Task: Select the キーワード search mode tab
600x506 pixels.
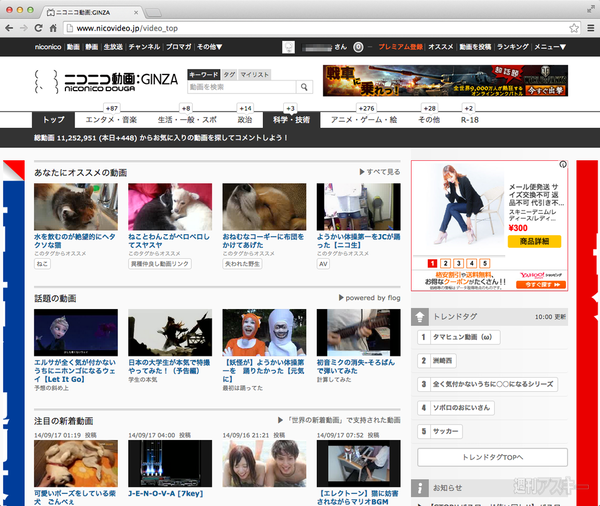Action: [x=204, y=75]
